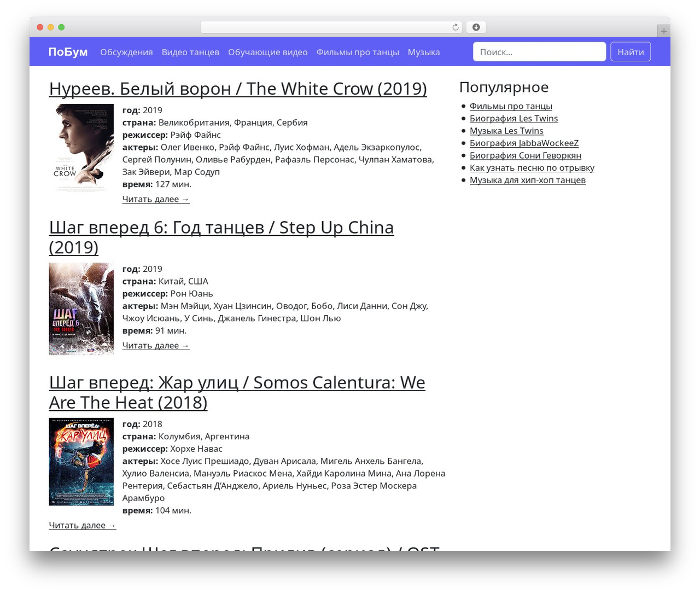
Task: Follow Читать далее under Step Up China
Action: pos(156,346)
